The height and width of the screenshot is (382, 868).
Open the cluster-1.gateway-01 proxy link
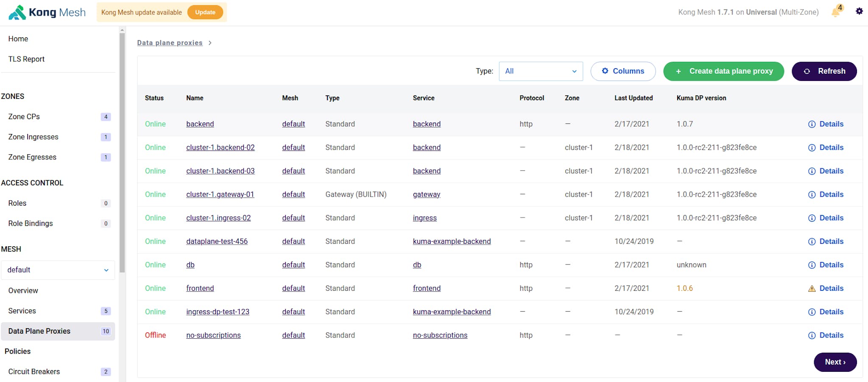[x=220, y=195]
